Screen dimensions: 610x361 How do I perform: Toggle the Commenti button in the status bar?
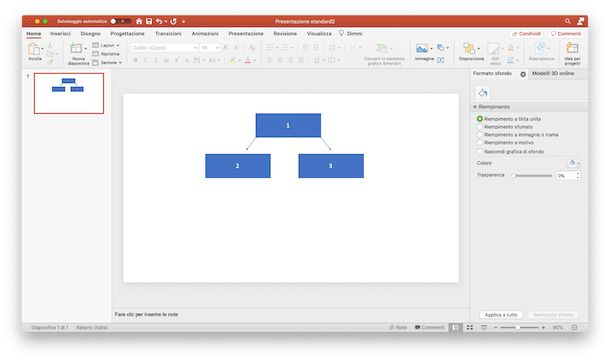click(429, 328)
